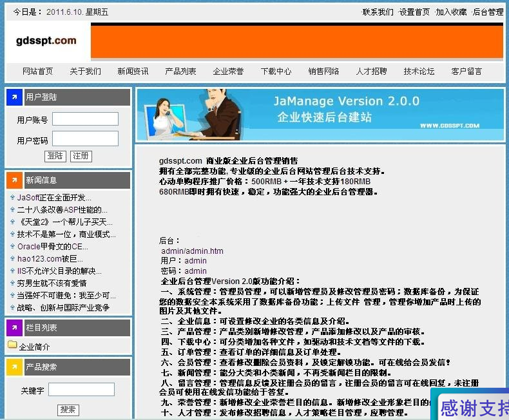Open the 技术论坛 forum link
509x420 pixels.
click(419, 72)
